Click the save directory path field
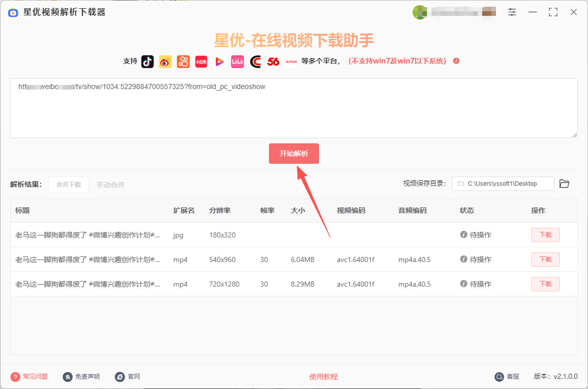Viewport: 588px width, 389px height. click(503, 184)
